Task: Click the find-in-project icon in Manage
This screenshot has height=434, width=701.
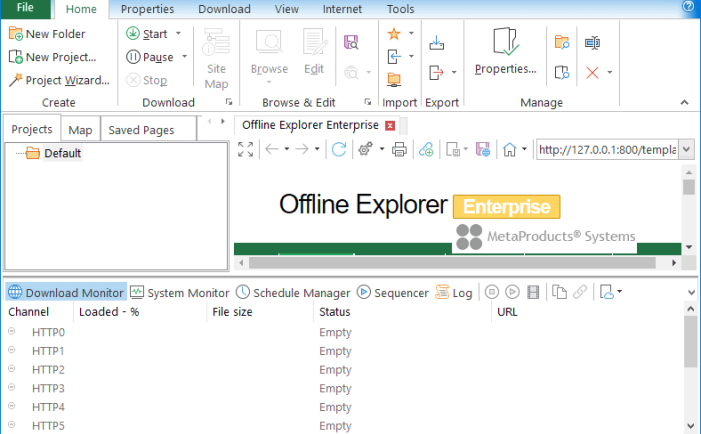Action: coord(562,72)
